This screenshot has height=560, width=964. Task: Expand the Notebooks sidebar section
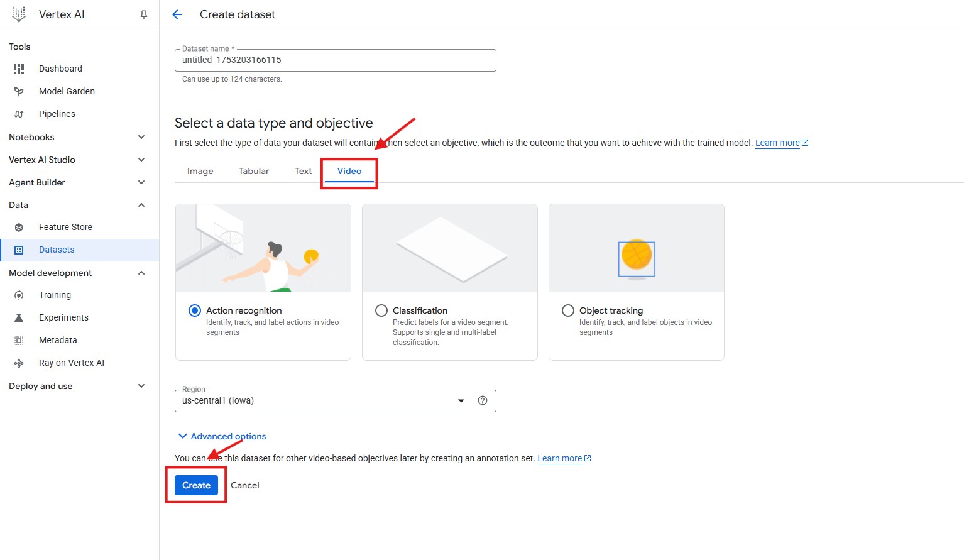pyautogui.click(x=141, y=137)
